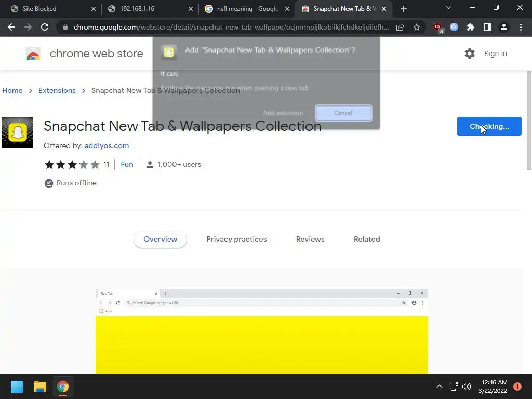Open Web Store settings gear
The image size is (532, 399).
coord(470,54)
